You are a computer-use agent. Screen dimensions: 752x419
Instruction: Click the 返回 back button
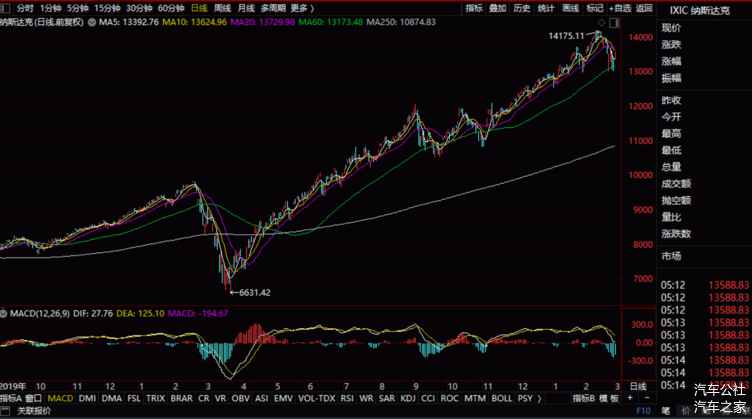click(644, 8)
